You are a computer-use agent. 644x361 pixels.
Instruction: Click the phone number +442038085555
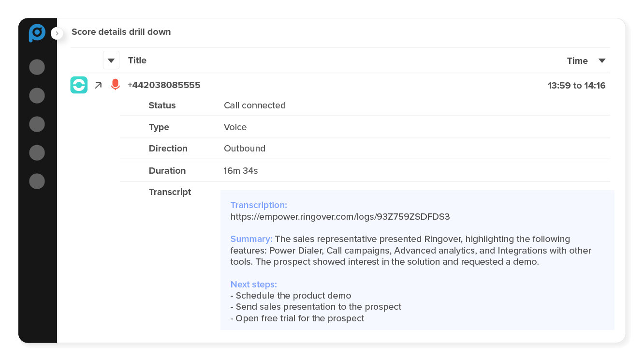[164, 85]
